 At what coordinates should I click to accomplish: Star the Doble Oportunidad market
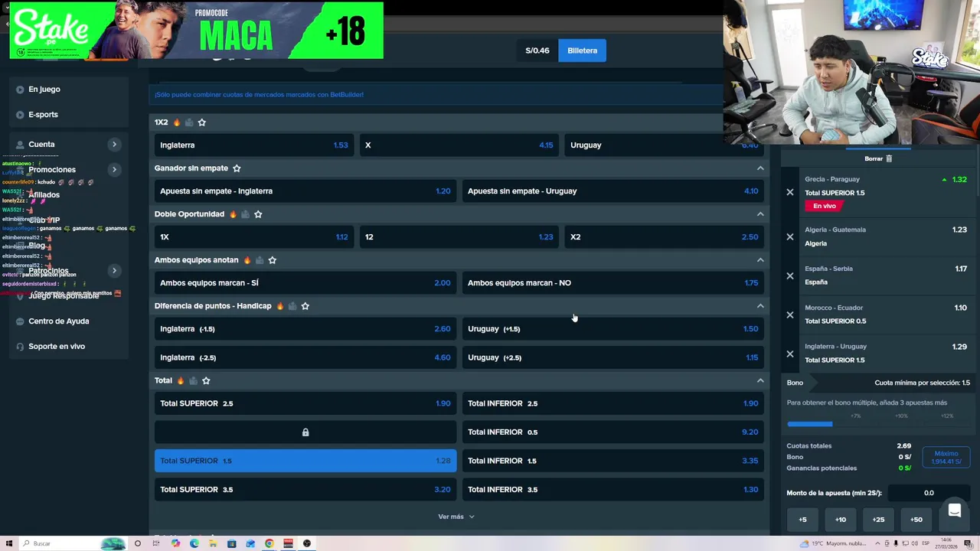tap(258, 214)
